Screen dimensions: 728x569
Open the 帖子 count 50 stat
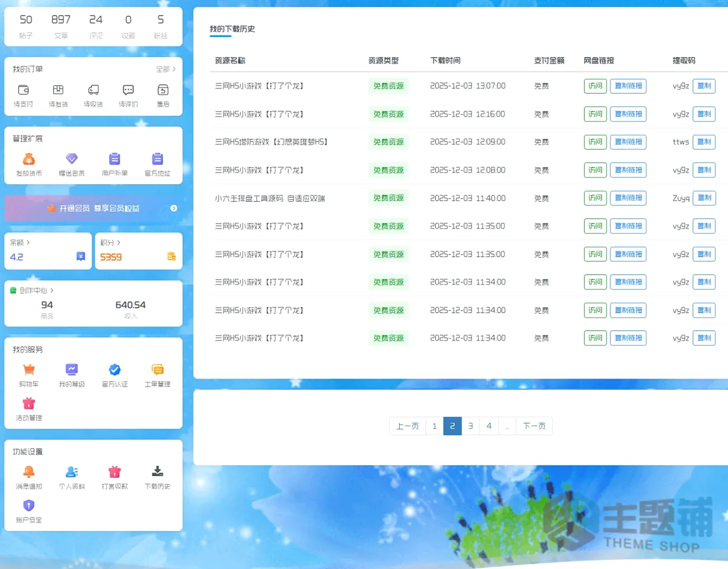(26, 26)
